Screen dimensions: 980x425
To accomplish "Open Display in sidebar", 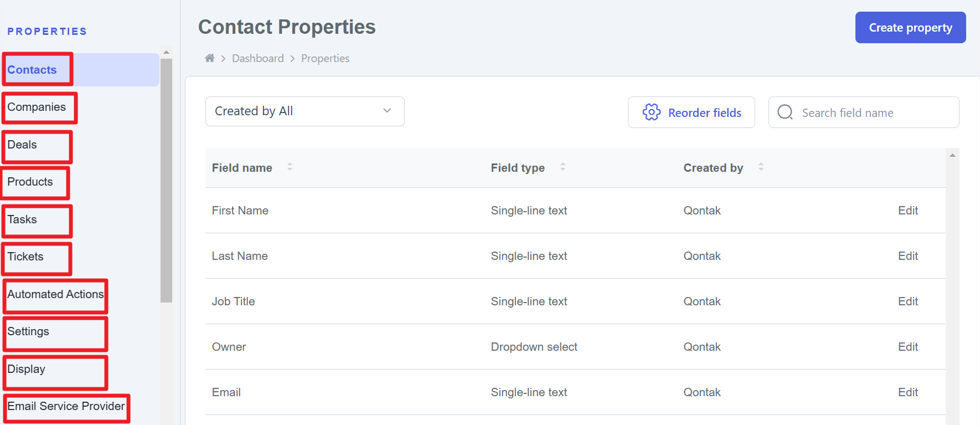I will (x=26, y=369).
